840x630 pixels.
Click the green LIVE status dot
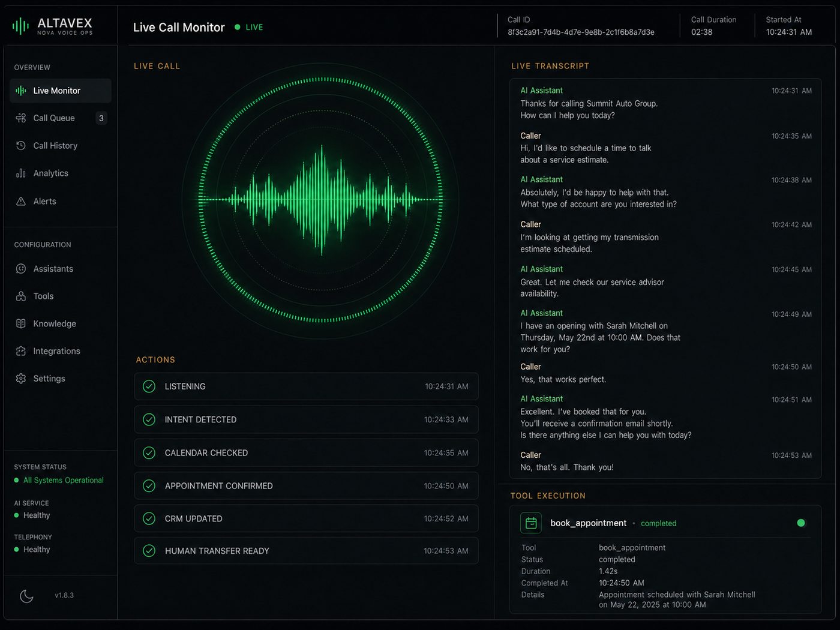pos(238,27)
